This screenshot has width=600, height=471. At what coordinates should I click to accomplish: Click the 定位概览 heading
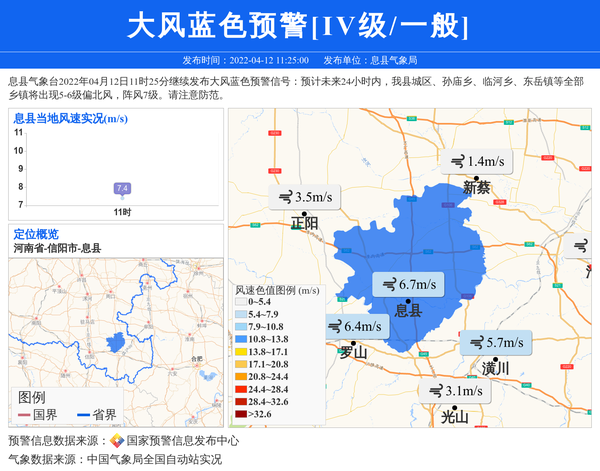(36, 234)
